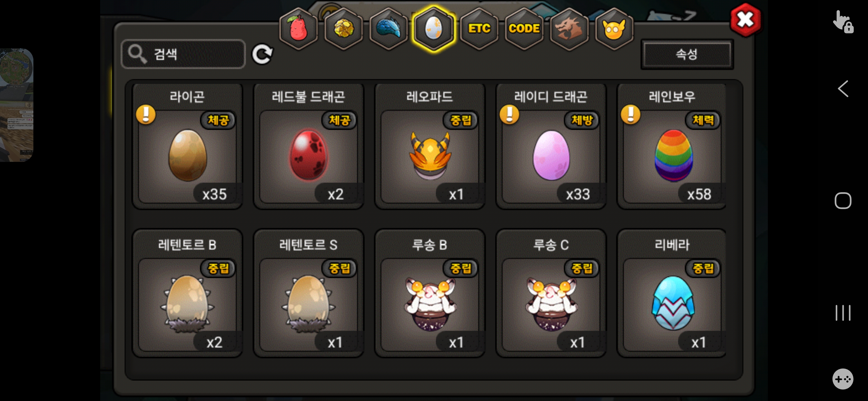Open the gold nugget materials tab
Image resolution: width=868 pixels, height=401 pixels.
tap(343, 29)
